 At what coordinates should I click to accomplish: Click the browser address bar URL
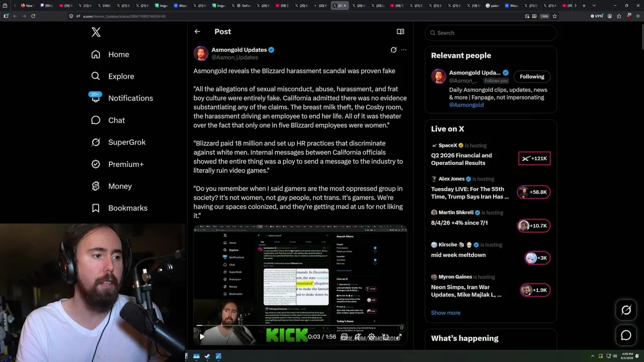pyautogui.click(x=124, y=16)
